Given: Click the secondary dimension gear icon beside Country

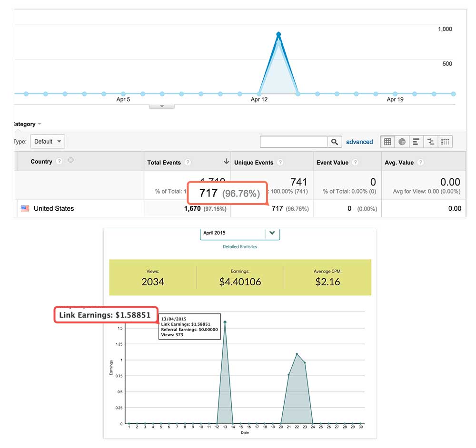Looking at the screenshot, I should [x=70, y=161].
